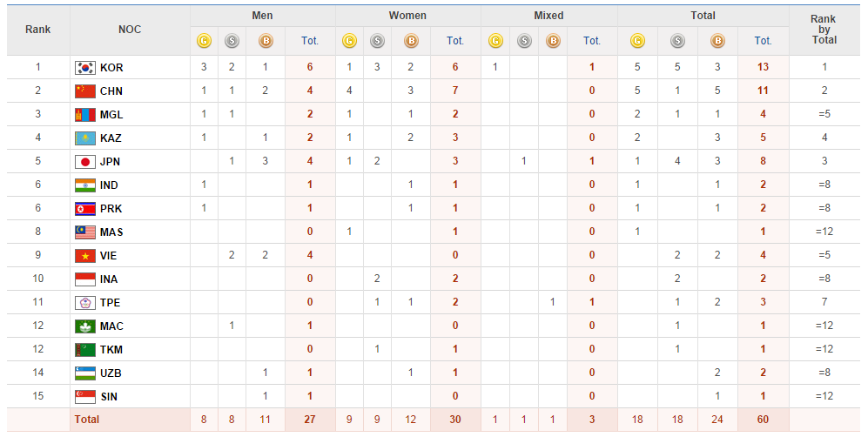The image size is (868, 437).
Task: Click the Japan flag icon
Action: [84, 162]
